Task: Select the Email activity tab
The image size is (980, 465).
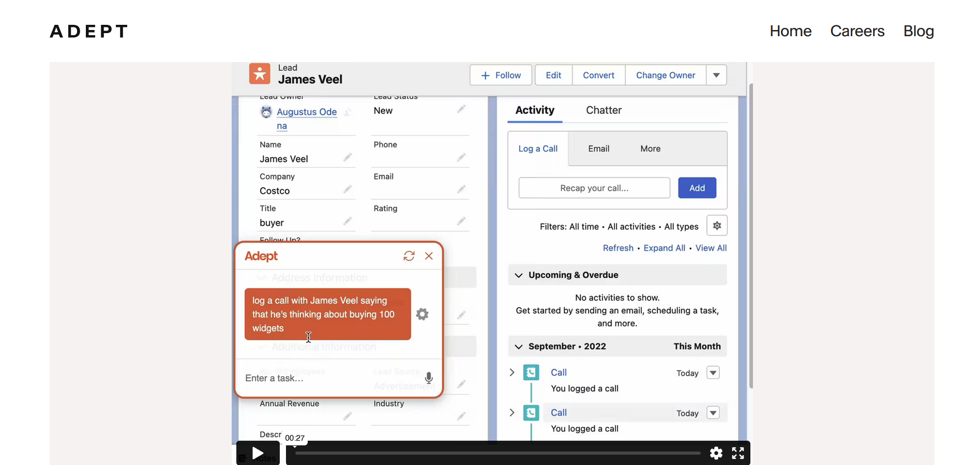Action: pos(599,148)
